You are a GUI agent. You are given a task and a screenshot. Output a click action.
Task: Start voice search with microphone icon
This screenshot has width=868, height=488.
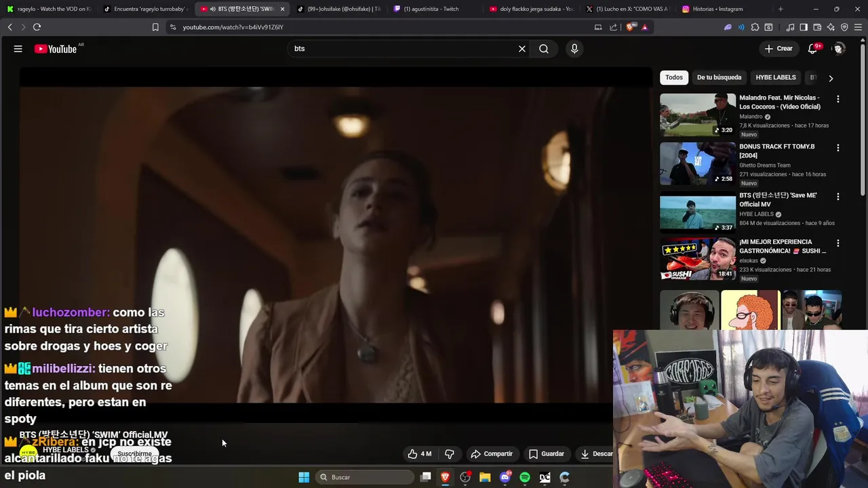(x=574, y=49)
